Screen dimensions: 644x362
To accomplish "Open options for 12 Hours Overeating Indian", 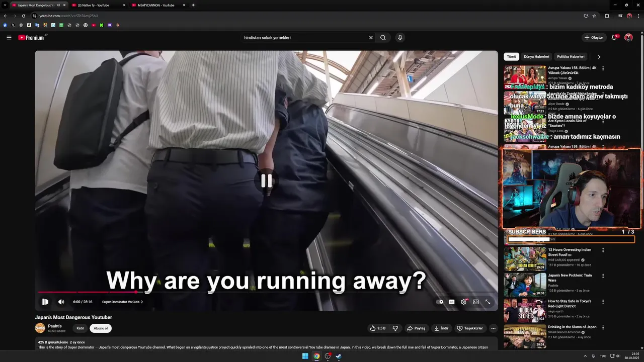I will tap(603, 250).
